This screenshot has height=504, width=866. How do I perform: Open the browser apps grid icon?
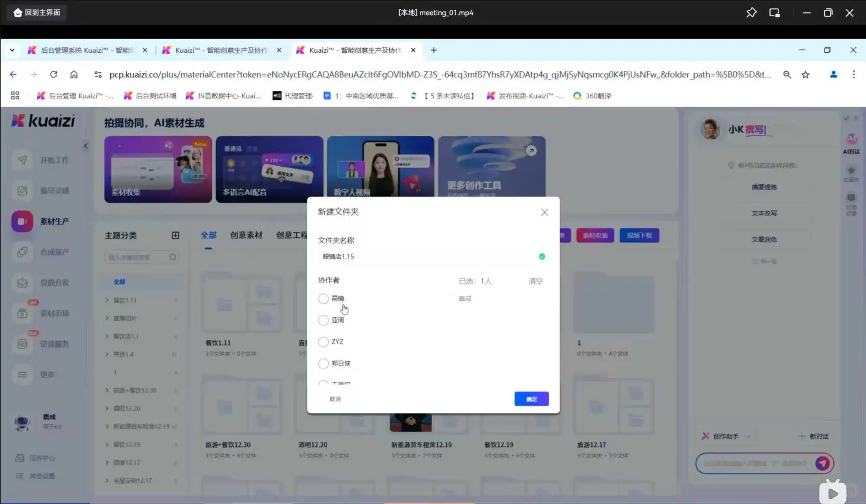[15, 96]
